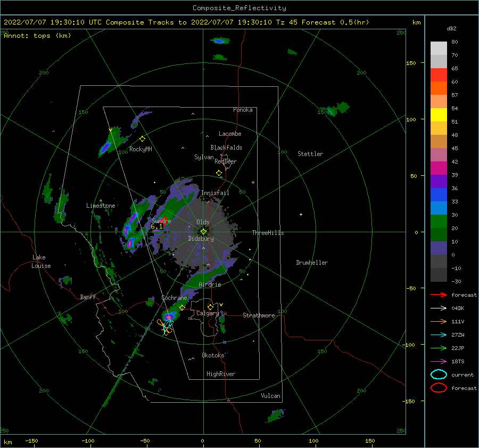This screenshot has width=479, height=448.
Task: Click the Sylvan label
Action: tap(204, 157)
